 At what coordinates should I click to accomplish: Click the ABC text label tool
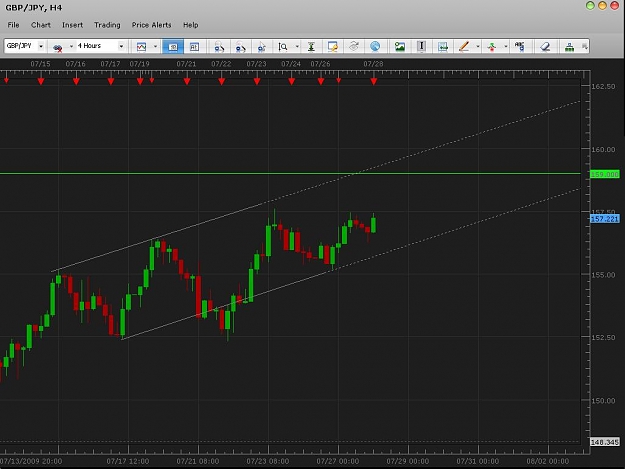(519, 47)
